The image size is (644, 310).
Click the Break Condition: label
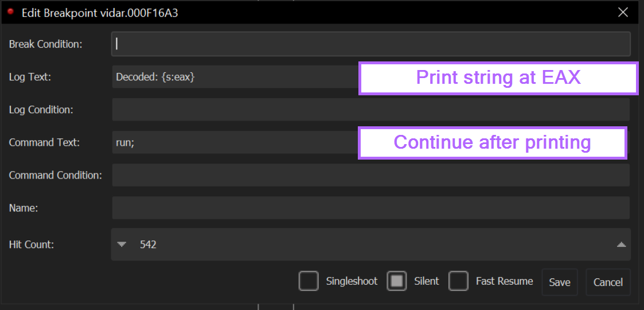[45, 44]
